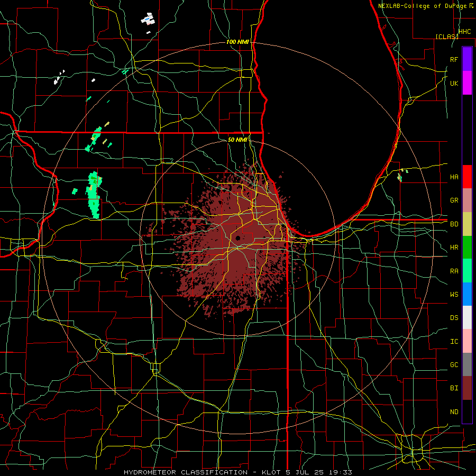The width and height of the screenshot is (476, 476).
Task: Click the NEXLAB-College of DuPage title text
Action: click(423, 6)
